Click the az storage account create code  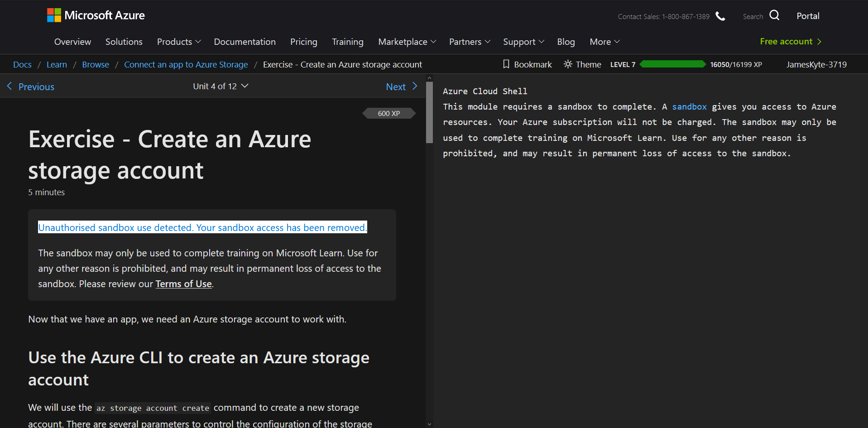(x=153, y=408)
